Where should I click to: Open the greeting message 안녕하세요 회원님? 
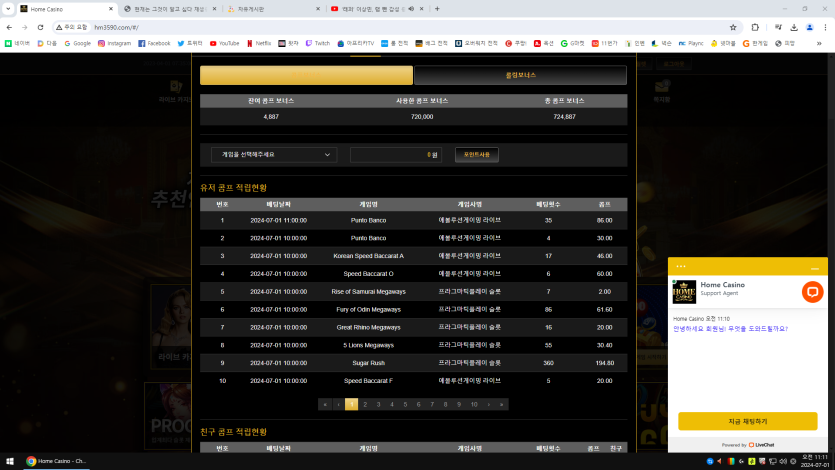point(731,329)
